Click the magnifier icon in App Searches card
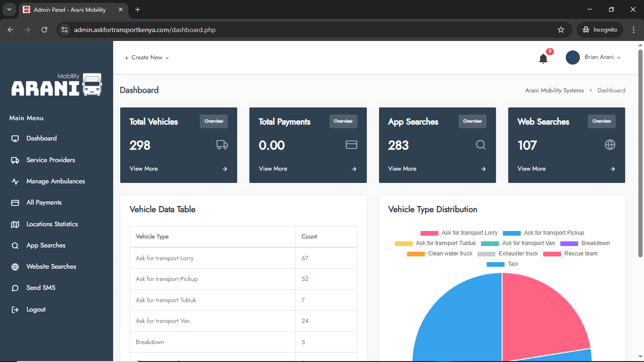 480,145
